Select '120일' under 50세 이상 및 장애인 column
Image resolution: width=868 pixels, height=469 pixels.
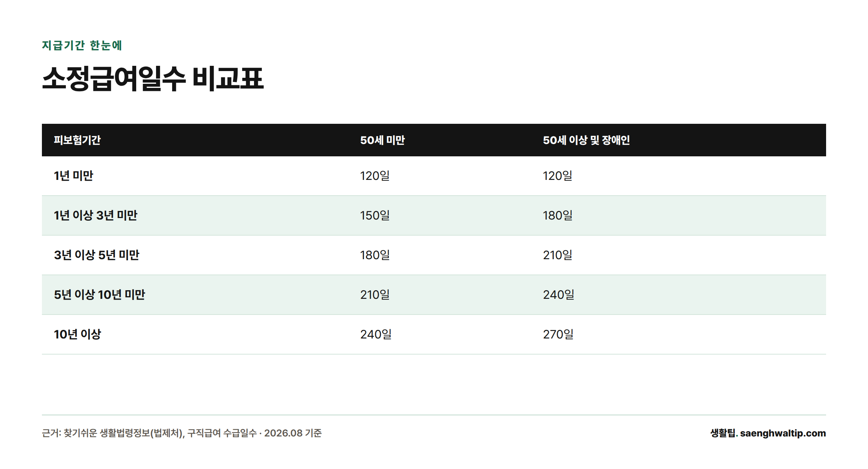[557, 176]
